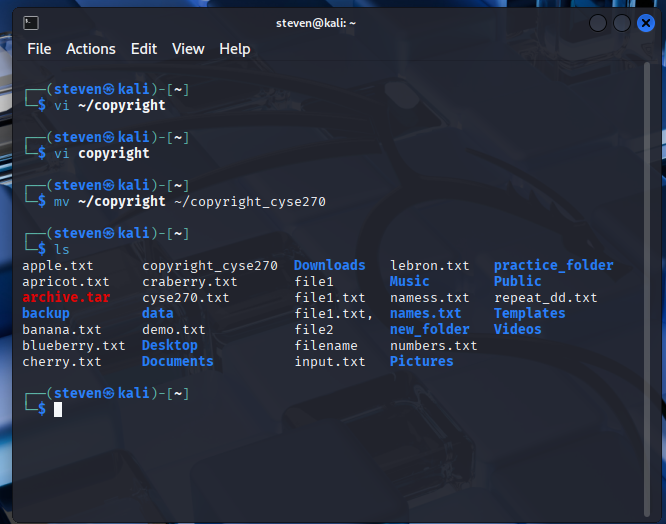The width and height of the screenshot is (666, 524).
Task: Click the bold names.txt entry
Action: point(425,313)
